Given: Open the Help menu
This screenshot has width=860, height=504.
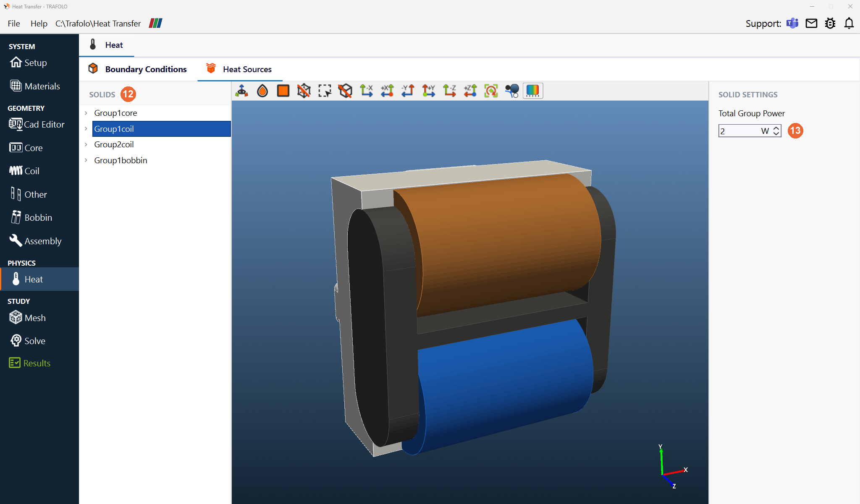Looking at the screenshot, I should coord(39,24).
